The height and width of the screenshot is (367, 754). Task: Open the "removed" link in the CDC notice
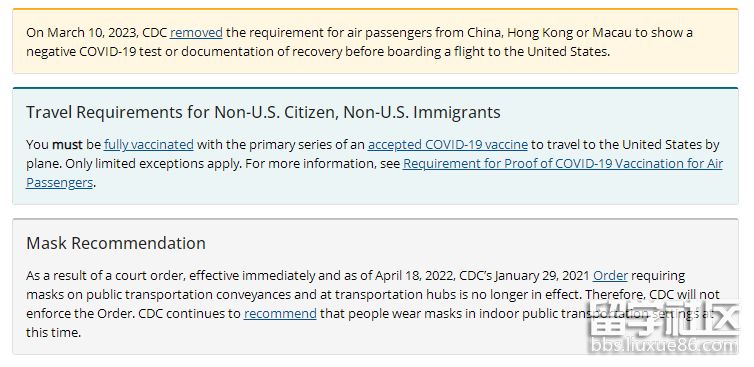click(196, 33)
